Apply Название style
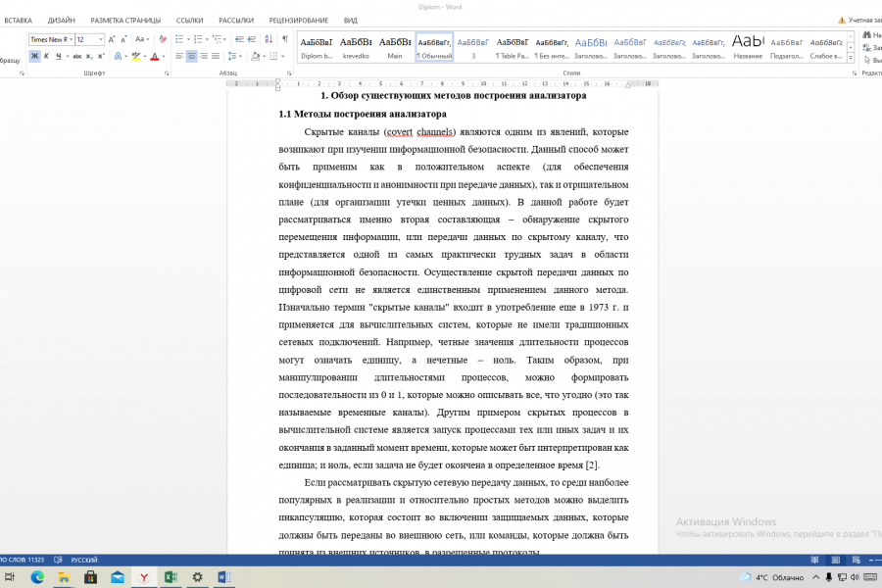This screenshot has width=882, height=588. [748, 47]
